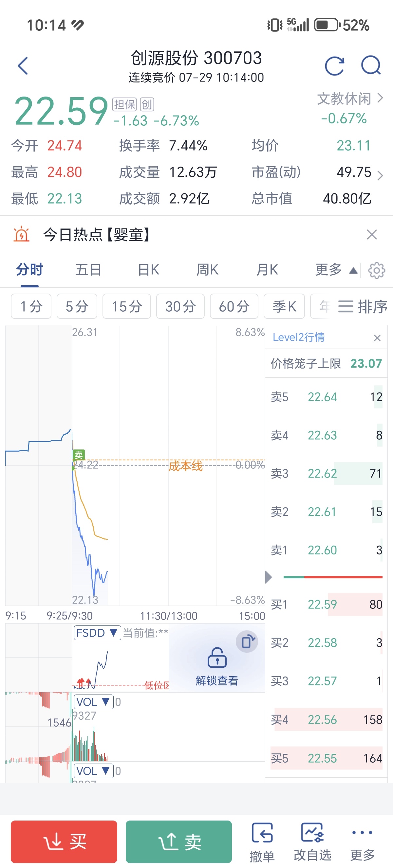Open the stock search magnifier

pyautogui.click(x=371, y=65)
